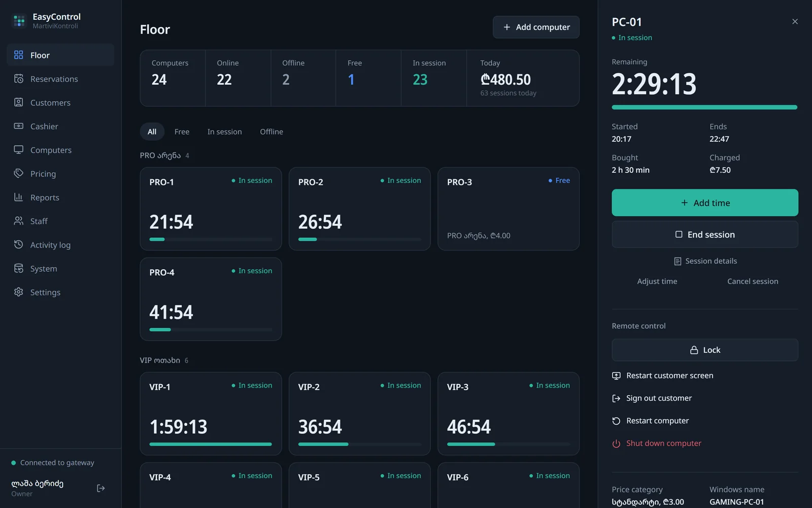This screenshot has width=812, height=508.
Task: Click the remaining time progress bar for PC-01
Action: click(x=704, y=107)
